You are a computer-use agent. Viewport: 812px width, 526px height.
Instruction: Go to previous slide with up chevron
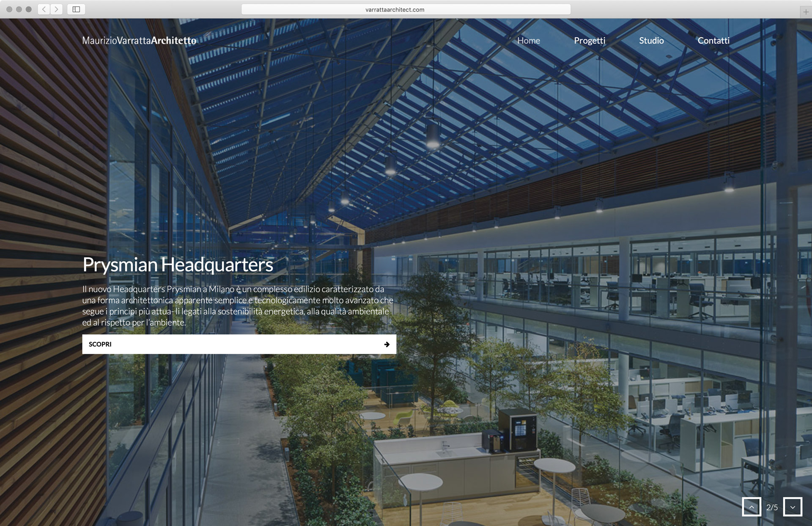pyautogui.click(x=752, y=507)
